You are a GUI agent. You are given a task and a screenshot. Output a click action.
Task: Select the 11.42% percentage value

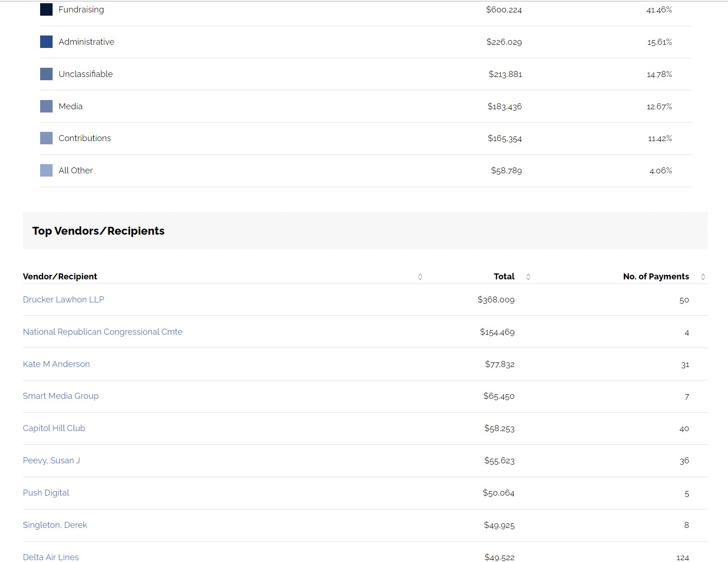(x=660, y=138)
